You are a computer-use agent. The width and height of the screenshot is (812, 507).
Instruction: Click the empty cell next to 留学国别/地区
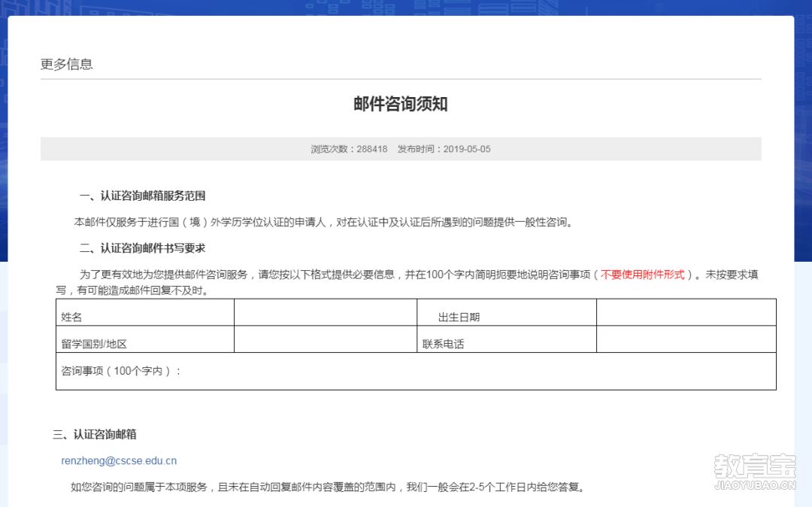[326, 339]
